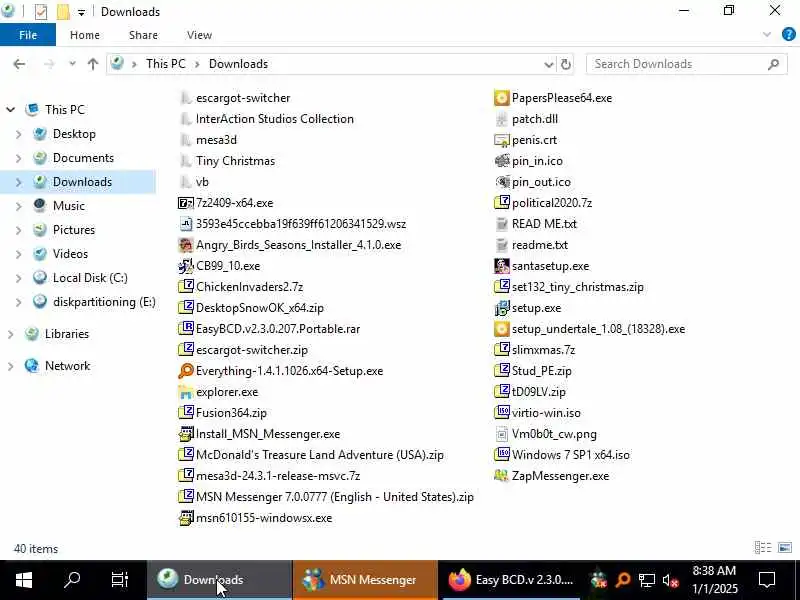Expand the Documents tree node
800x600 pixels.
click(x=18, y=158)
